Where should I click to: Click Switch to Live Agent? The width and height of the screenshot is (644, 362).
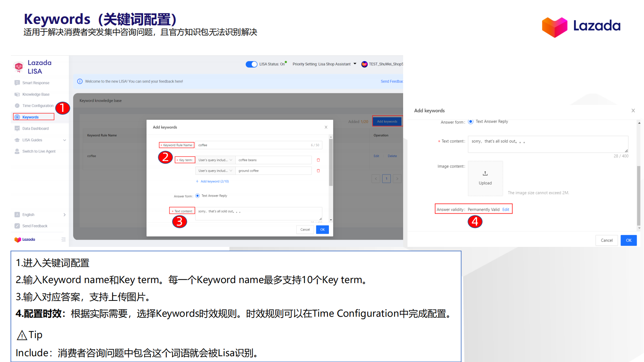[x=38, y=151]
